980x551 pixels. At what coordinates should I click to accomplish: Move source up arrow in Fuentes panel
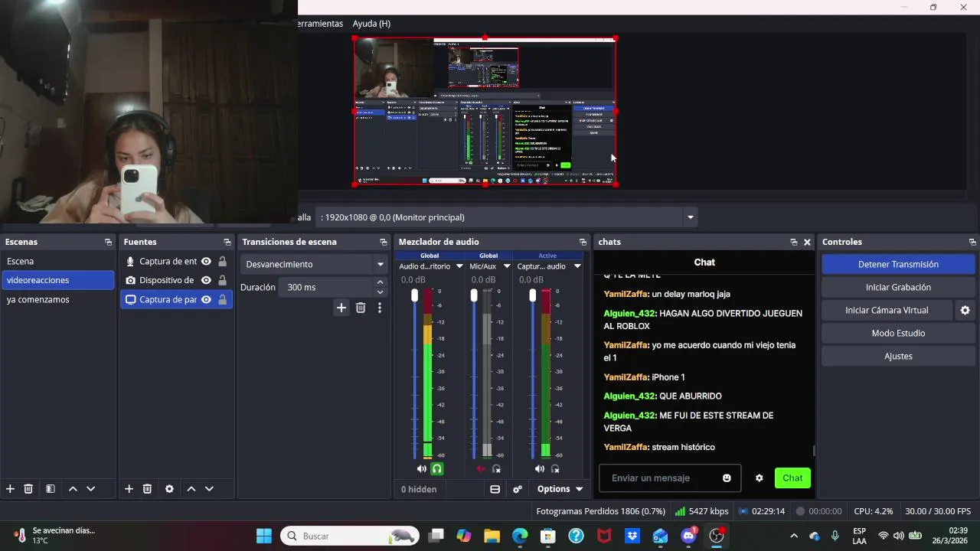(x=191, y=489)
